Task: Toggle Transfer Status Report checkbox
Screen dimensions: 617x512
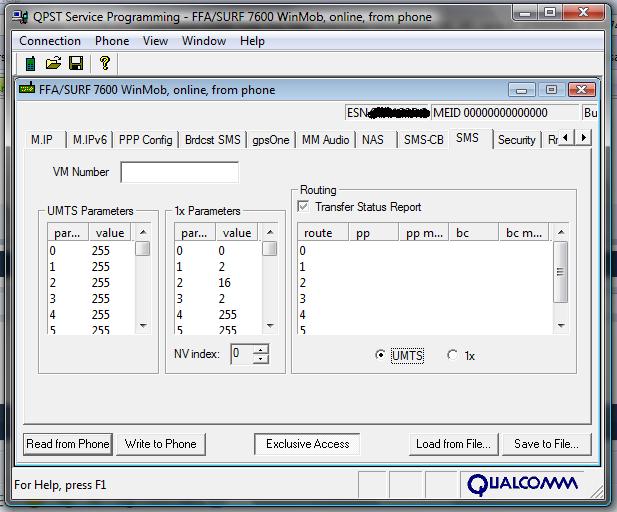Action: tap(303, 206)
